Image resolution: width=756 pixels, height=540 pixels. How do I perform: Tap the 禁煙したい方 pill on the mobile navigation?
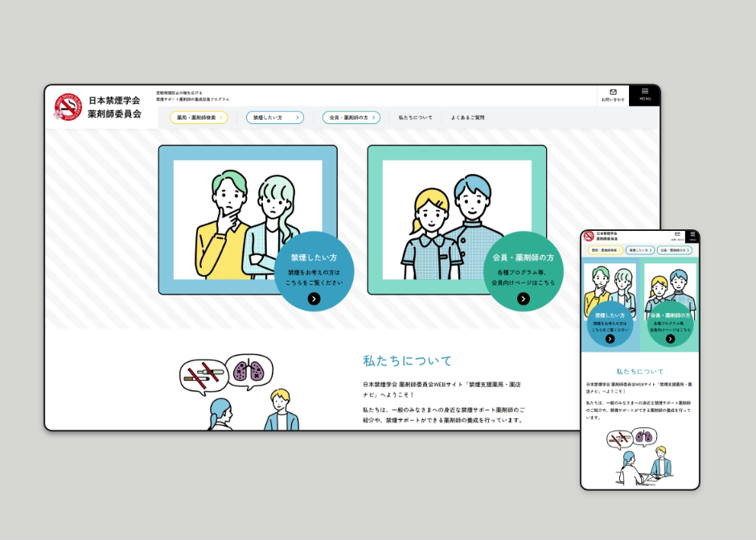pyautogui.click(x=641, y=250)
